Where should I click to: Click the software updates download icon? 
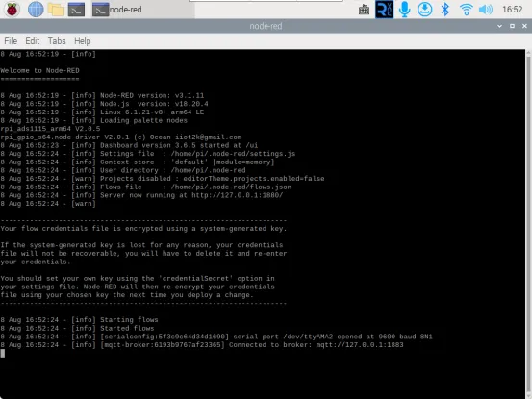tap(424, 10)
